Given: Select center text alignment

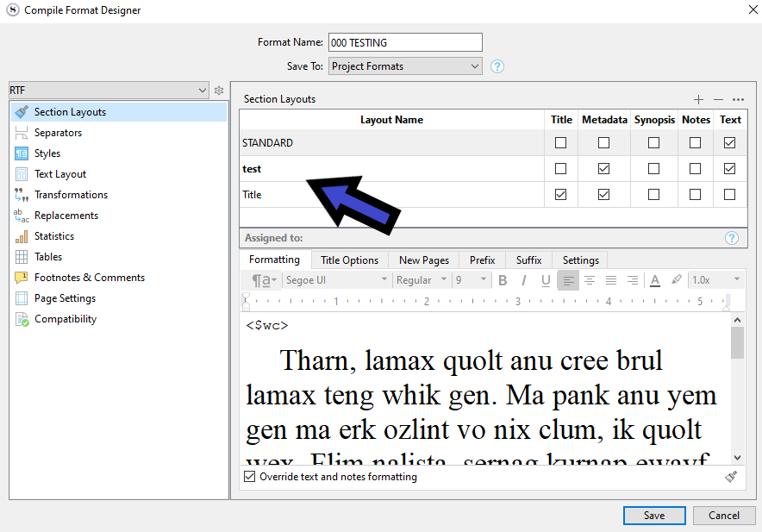Looking at the screenshot, I should [x=590, y=280].
